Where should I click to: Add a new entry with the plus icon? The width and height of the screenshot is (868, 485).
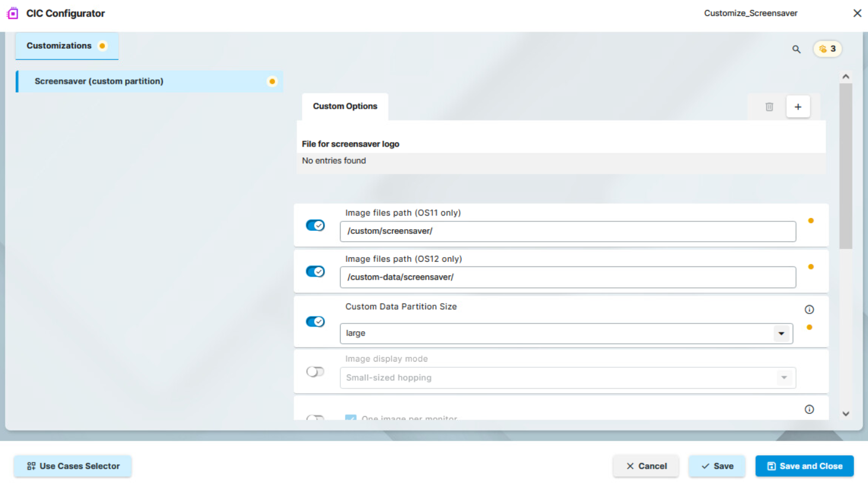click(798, 107)
